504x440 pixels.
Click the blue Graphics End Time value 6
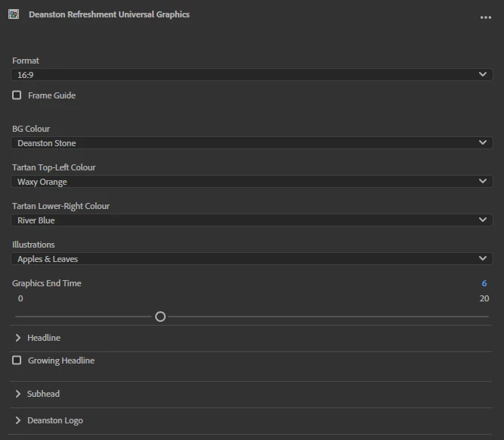tap(484, 283)
